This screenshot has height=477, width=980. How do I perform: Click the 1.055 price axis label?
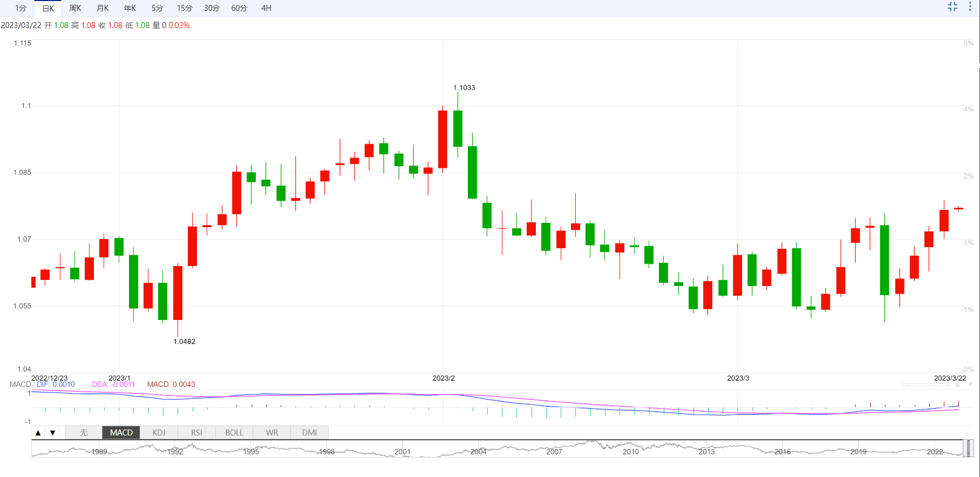[23, 306]
